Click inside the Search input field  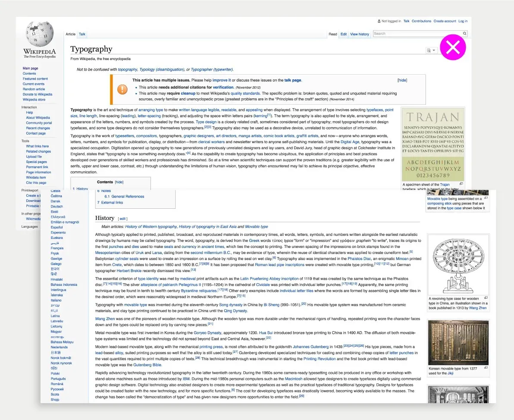417,34
